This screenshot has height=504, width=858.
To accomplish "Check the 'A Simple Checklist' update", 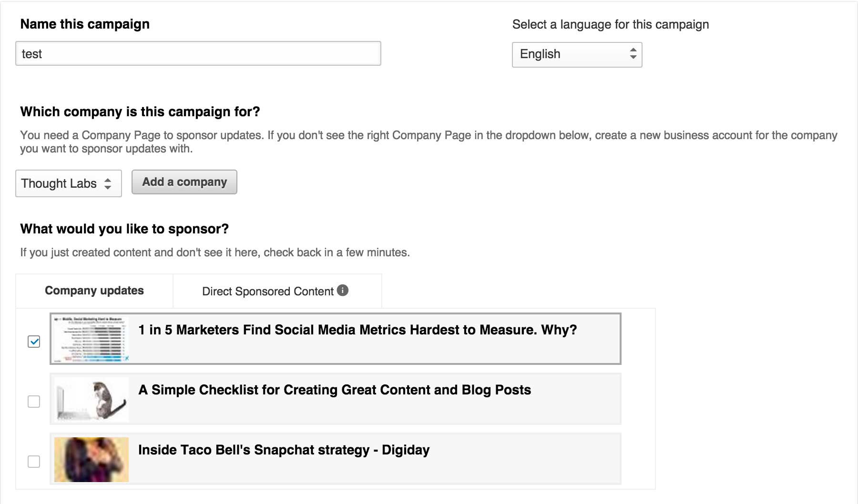I will point(33,403).
